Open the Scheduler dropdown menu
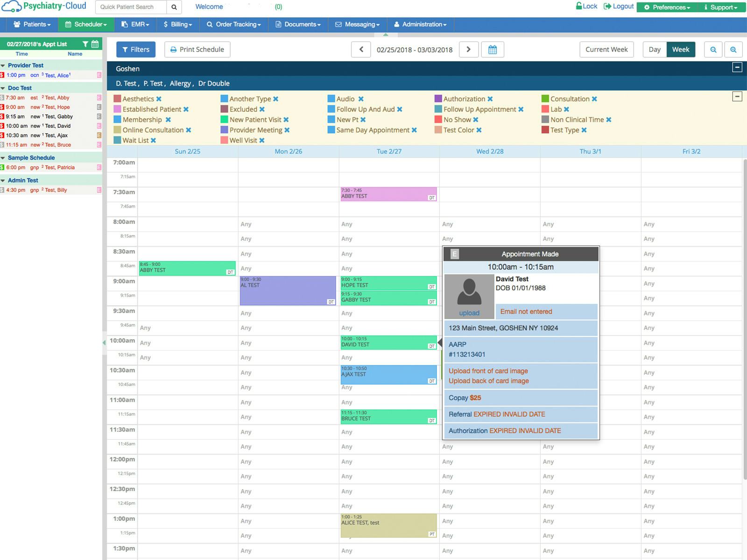747x560 pixels. point(85,24)
